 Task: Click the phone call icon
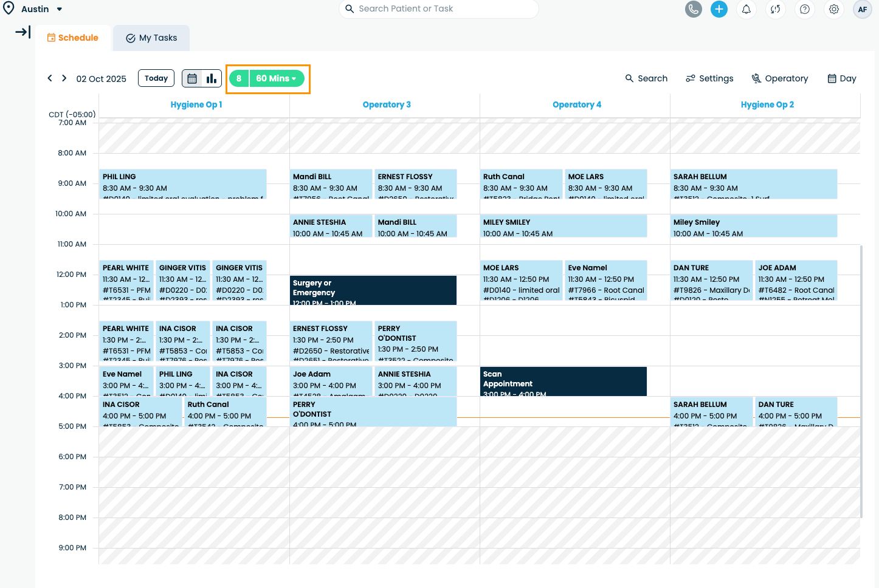click(693, 9)
